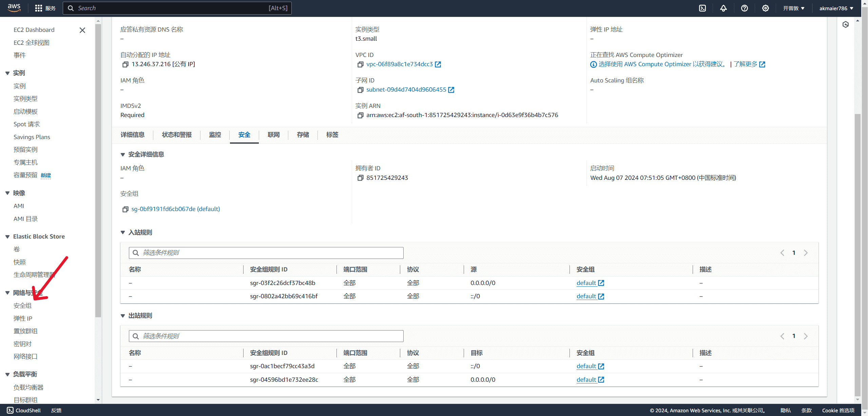Image resolution: width=868 pixels, height=416 pixels.
Task: Open the 了解更多 external link icon
Action: coord(762,64)
